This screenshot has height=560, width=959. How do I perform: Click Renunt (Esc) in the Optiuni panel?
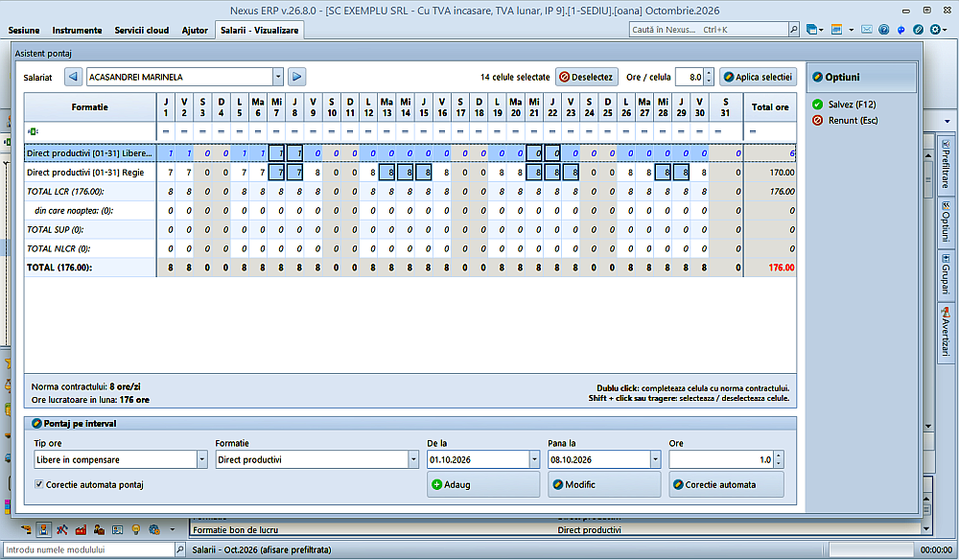tap(845, 121)
